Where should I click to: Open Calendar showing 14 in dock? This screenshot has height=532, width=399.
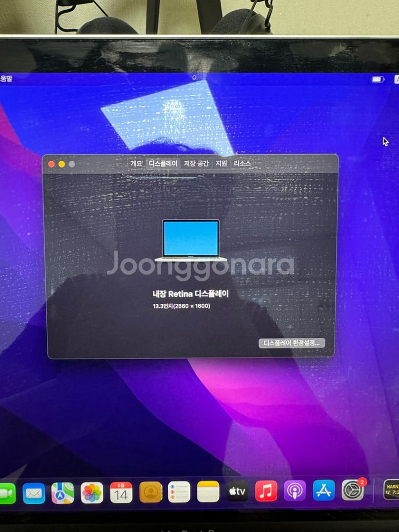click(x=121, y=493)
